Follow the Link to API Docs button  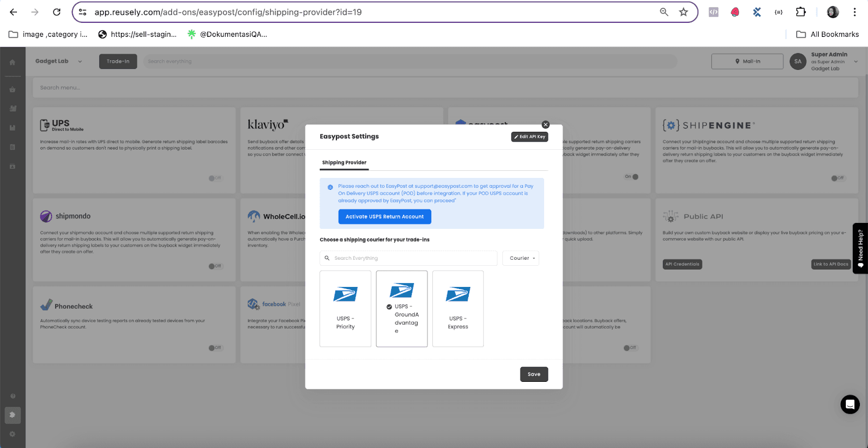tap(831, 264)
